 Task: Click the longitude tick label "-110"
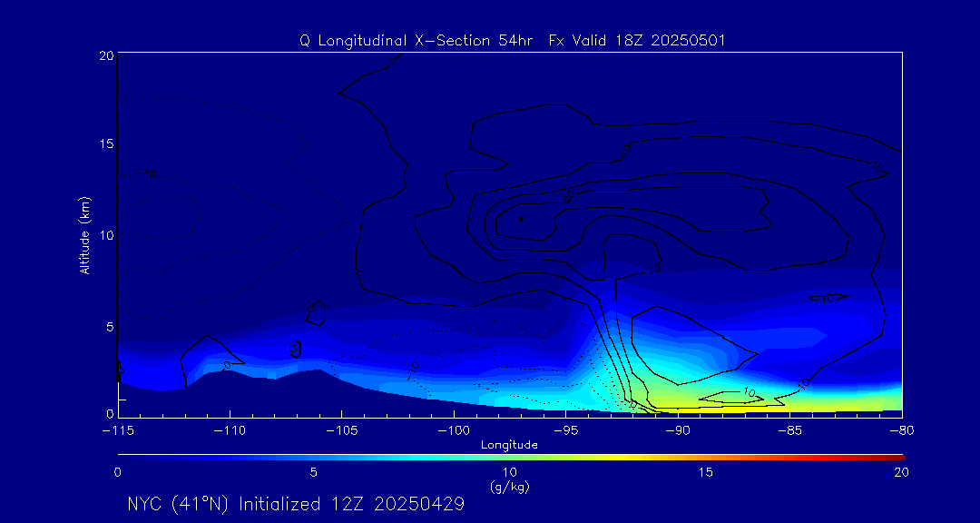230,431
